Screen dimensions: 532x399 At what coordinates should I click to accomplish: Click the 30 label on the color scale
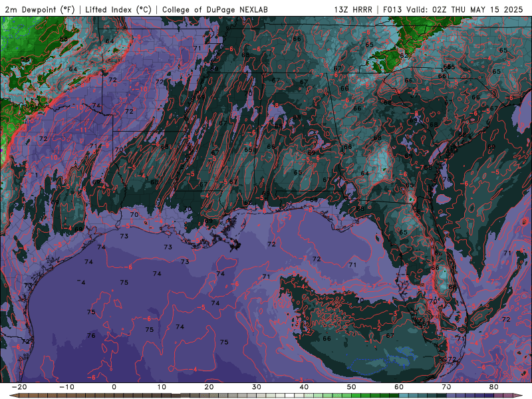257,387
